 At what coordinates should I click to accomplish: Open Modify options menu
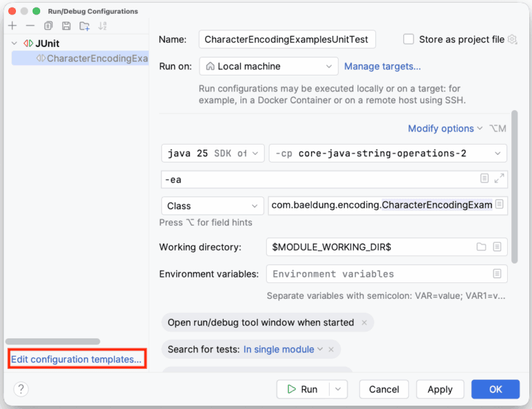point(445,129)
